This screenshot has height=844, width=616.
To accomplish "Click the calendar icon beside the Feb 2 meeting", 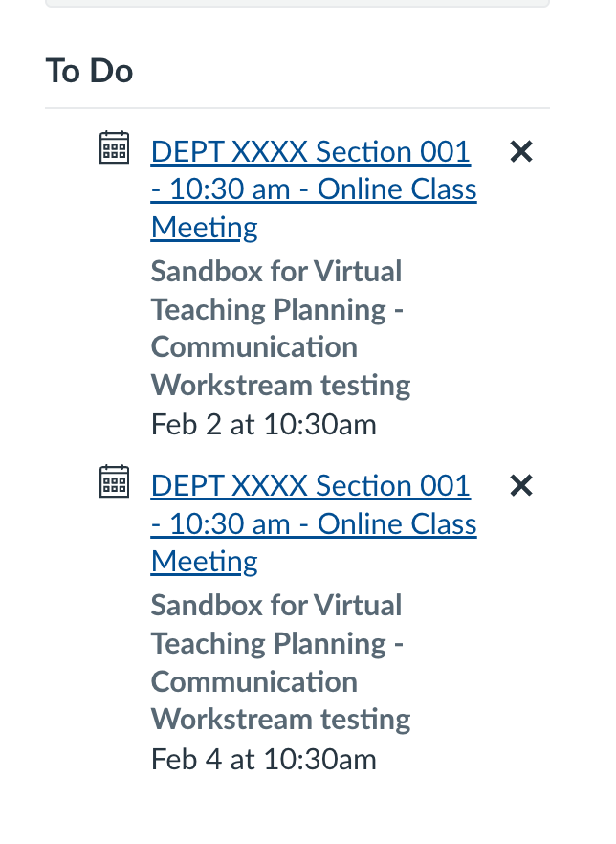I will 115,147.
